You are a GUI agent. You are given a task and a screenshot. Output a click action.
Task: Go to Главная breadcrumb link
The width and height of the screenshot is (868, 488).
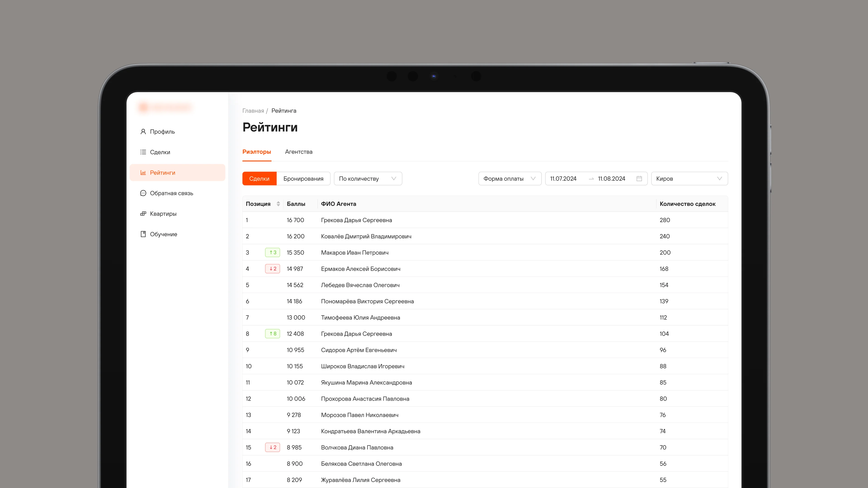(253, 111)
